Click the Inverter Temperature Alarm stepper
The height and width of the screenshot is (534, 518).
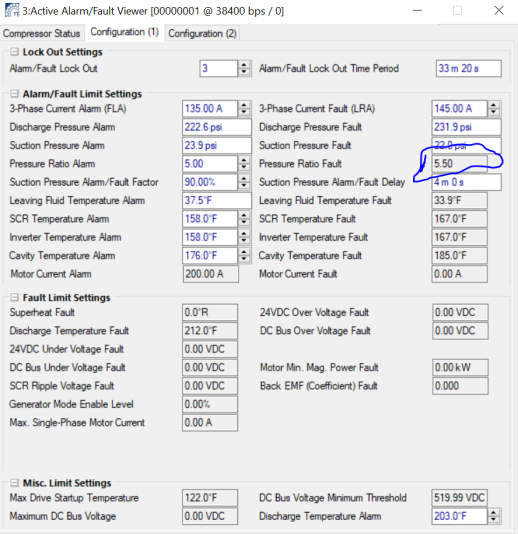pos(244,237)
